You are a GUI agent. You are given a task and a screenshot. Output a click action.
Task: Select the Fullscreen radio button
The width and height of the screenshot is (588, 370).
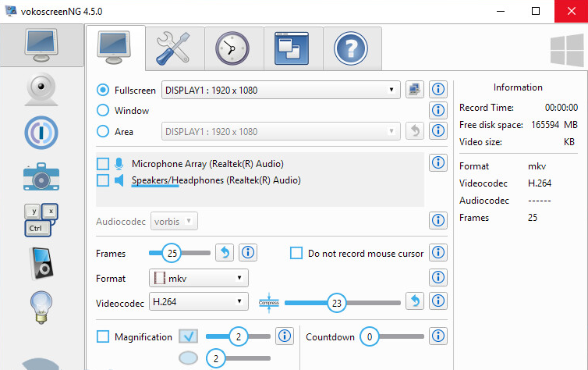tap(103, 90)
